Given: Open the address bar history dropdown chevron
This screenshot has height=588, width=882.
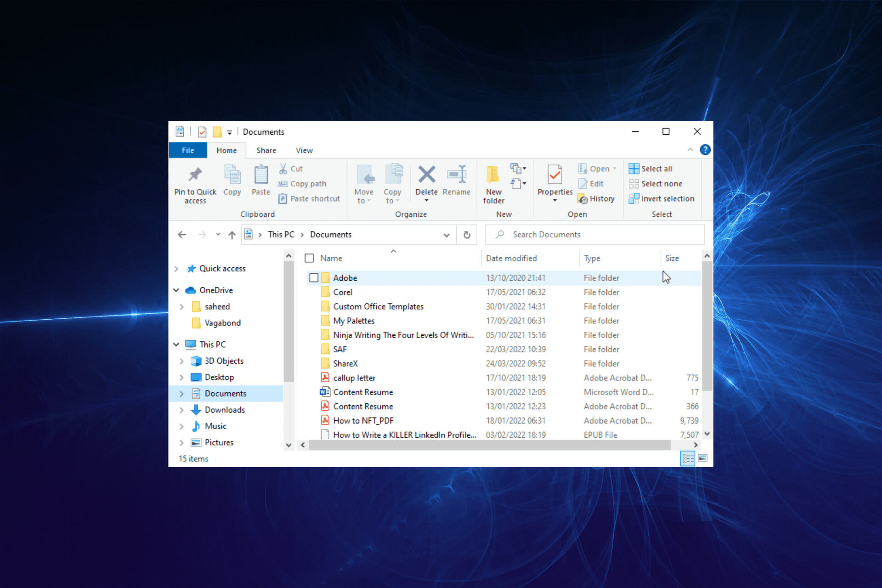Looking at the screenshot, I should click(447, 235).
